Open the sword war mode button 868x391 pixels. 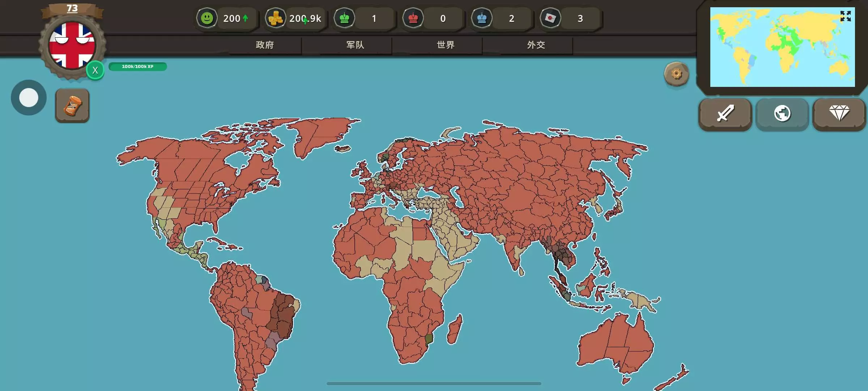tap(725, 114)
